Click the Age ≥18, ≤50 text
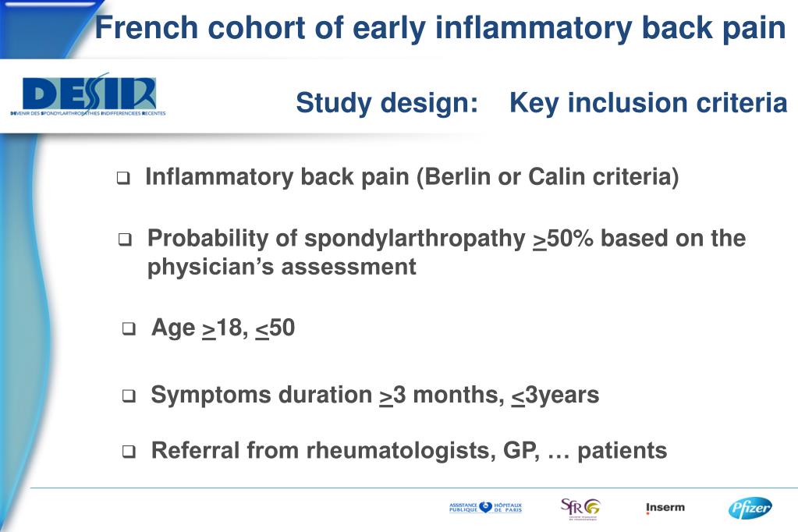Image resolution: width=798 pixels, height=532 pixels. click(223, 328)
